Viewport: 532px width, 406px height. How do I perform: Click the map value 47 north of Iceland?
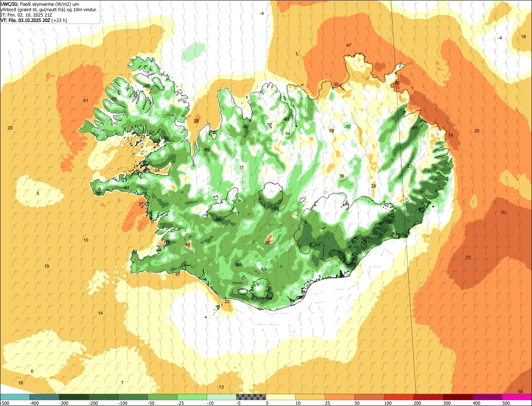pyautogui.click(x=349, y=45)
